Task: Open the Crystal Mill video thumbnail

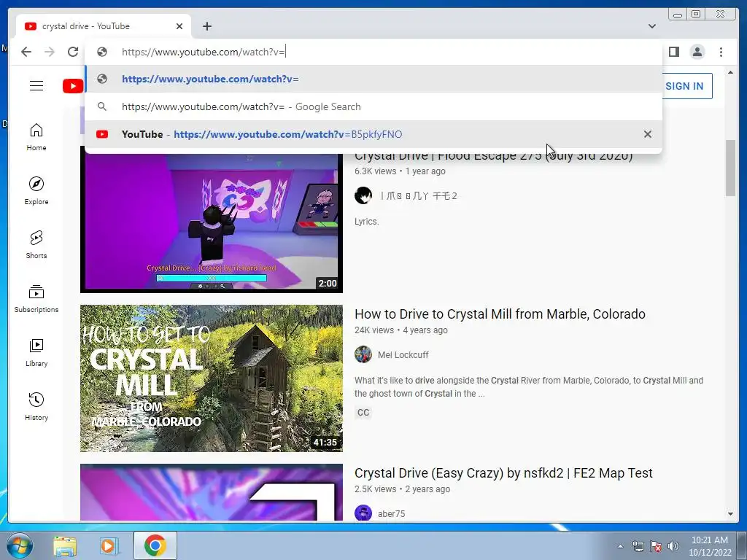Action: (x=211, y=378)
